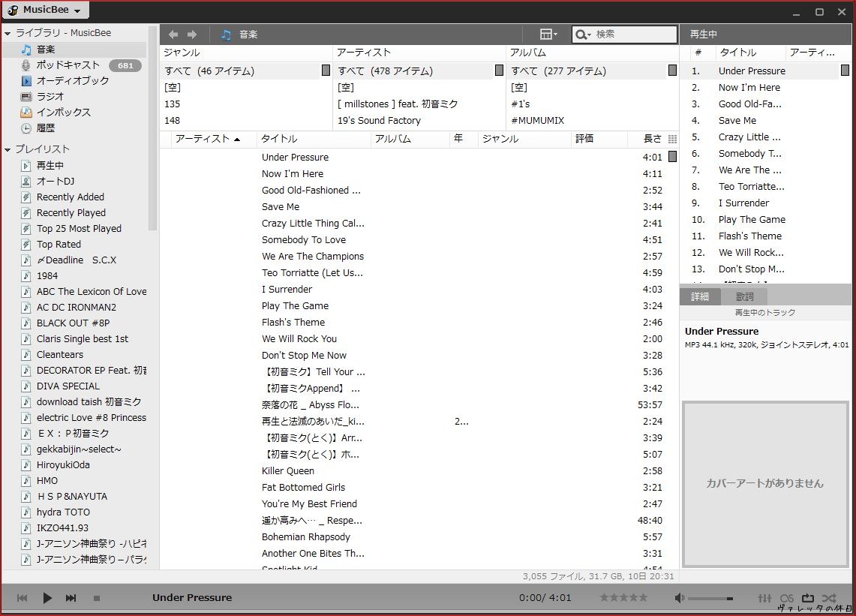Screen dimensions: 856x616
Task: Switch to the 詳細 tab
Action: click(700, 296)
